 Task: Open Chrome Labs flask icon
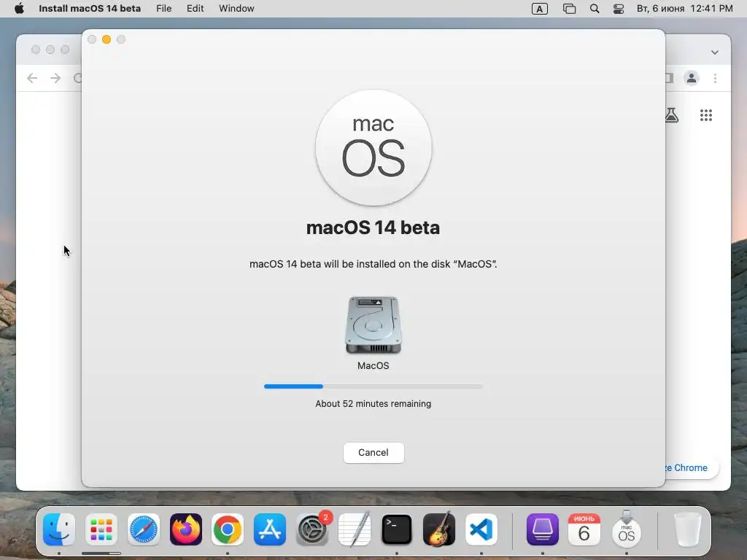672,114
